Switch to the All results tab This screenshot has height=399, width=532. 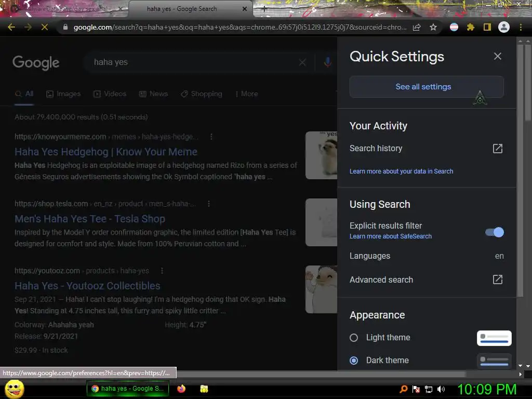point(24,94)
